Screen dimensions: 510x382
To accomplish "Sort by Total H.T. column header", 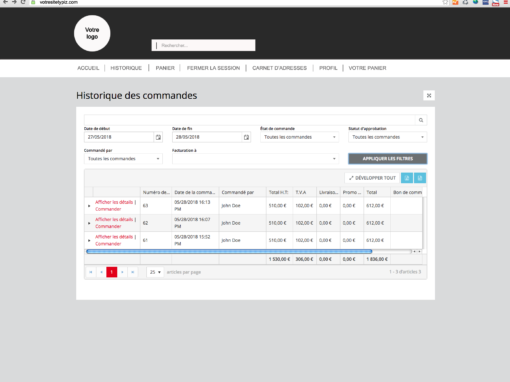I will 279,192.
